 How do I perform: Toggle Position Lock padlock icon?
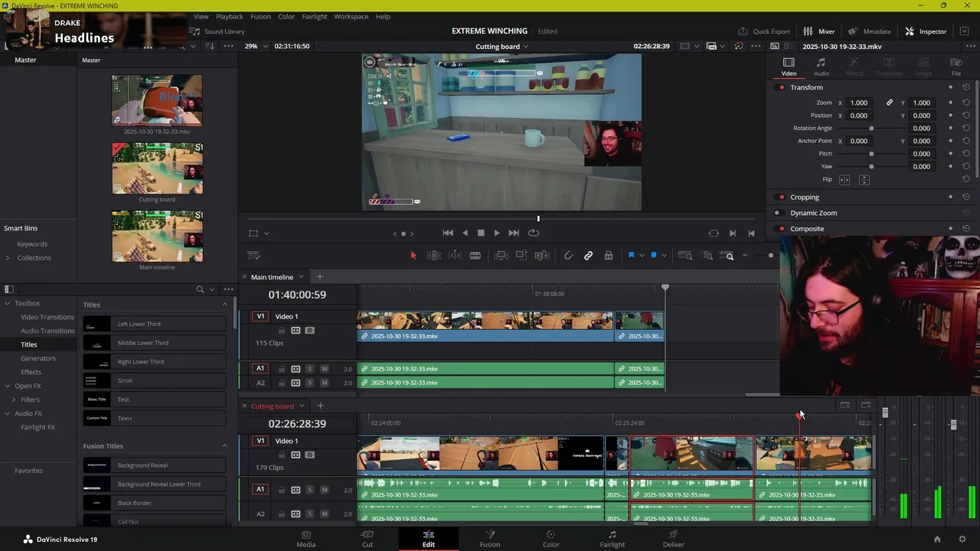point(609,256)
